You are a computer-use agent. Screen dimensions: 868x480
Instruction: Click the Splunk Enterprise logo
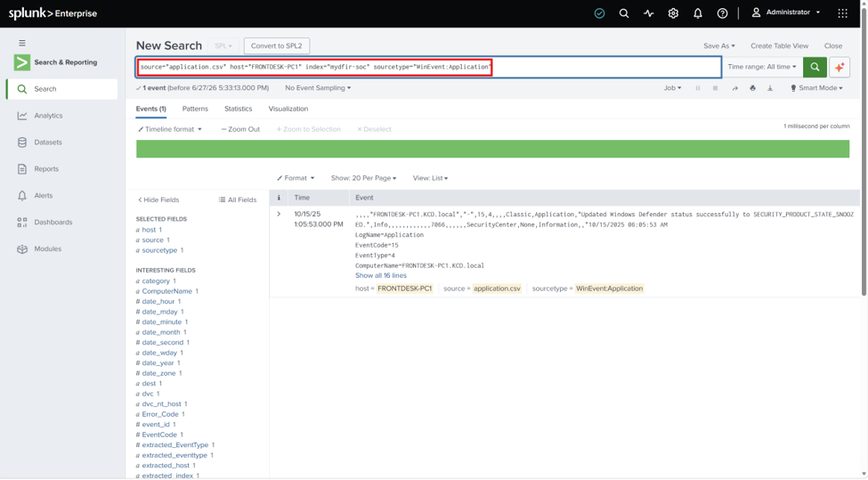(53, 13)
